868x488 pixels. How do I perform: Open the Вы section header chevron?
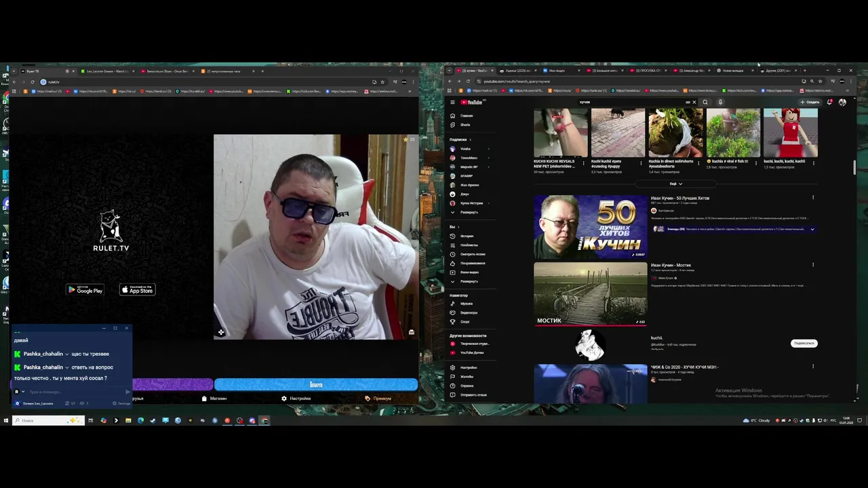(458, 227)
